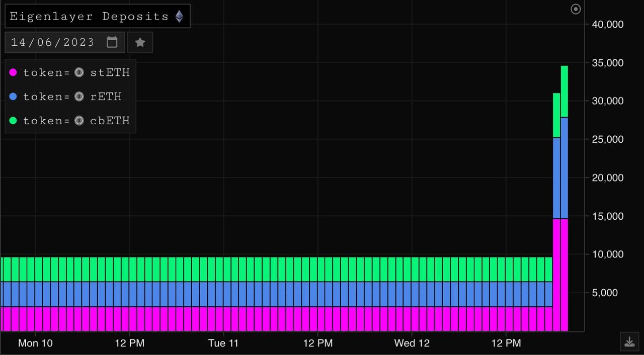
Task: Click the tallest bar's green cbETH segment
Action: (x=565, y=92)
